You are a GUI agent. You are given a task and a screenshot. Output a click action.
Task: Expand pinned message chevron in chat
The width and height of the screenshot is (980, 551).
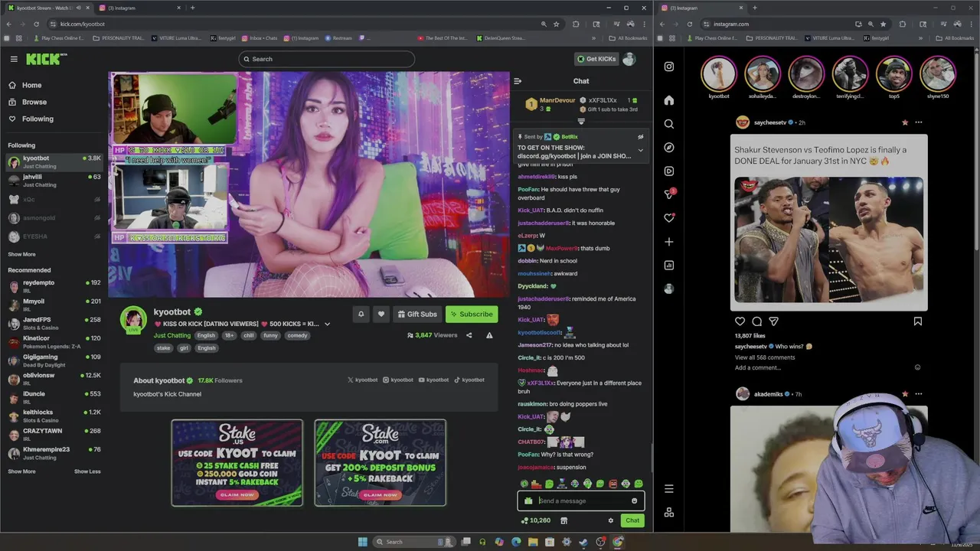tap(641, 150)
